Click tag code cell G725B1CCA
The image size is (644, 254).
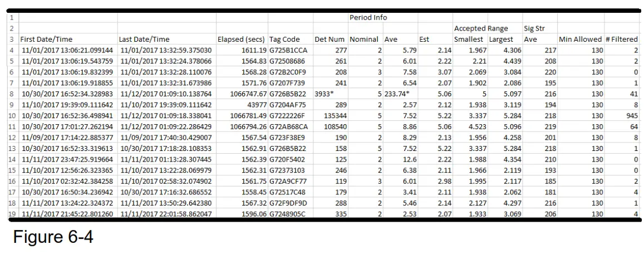coord(291,50)
